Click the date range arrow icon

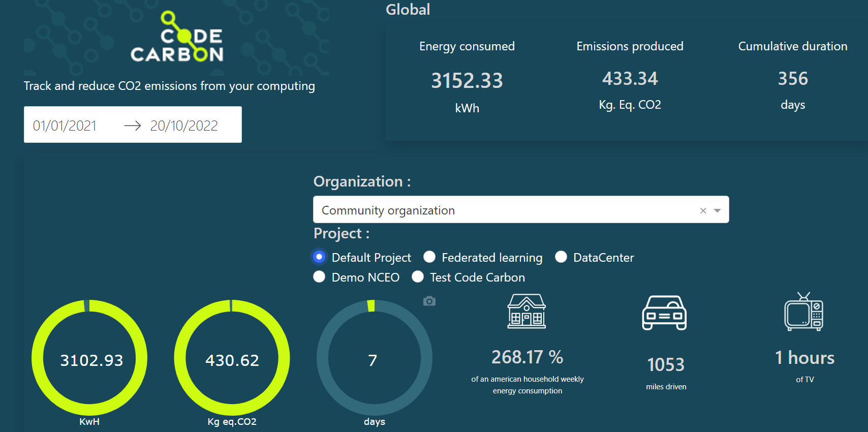pyautogui.click(x=132, y=126)
